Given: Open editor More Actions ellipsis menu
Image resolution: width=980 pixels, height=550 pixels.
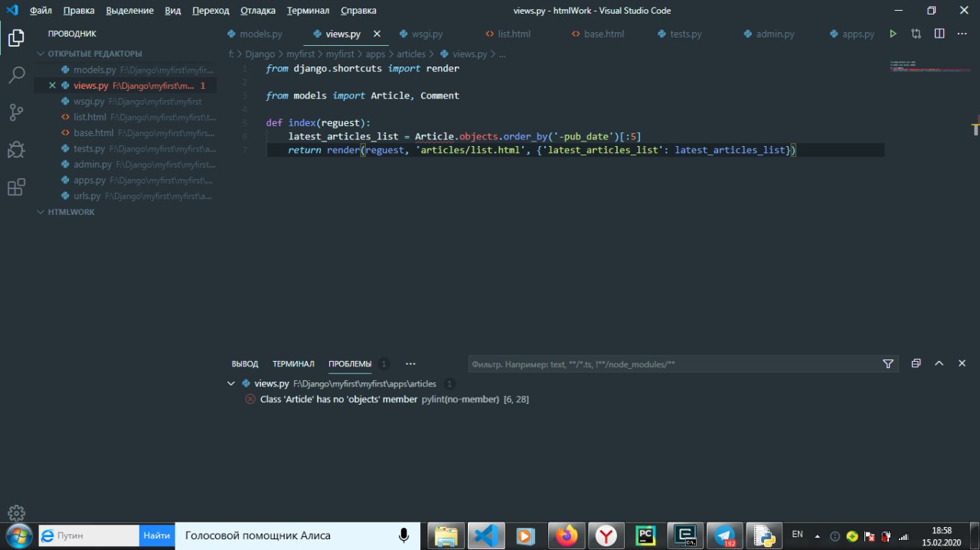Looking at the screenshot, I should tap(962, 34).
